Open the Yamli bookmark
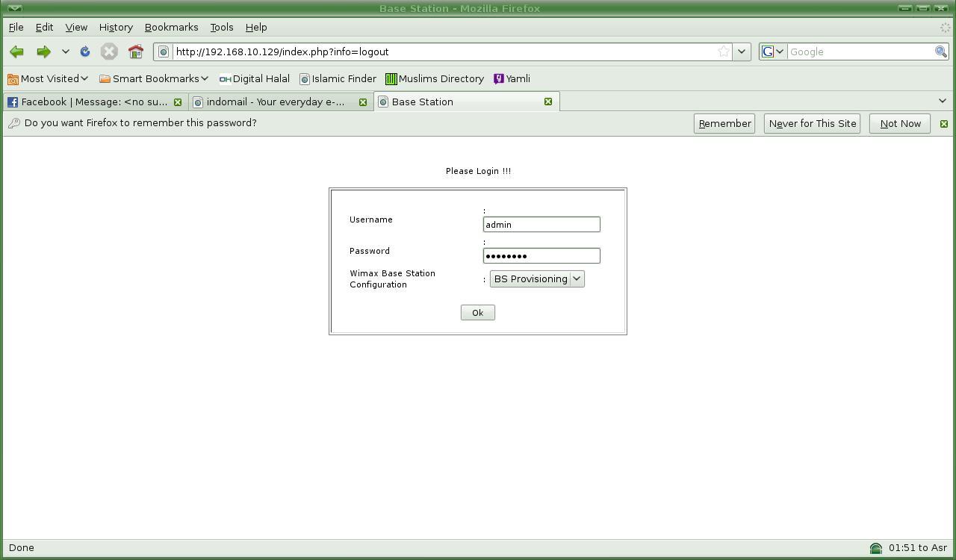The height and width of the screenshot is (560, 956). (x=512, y=78)
